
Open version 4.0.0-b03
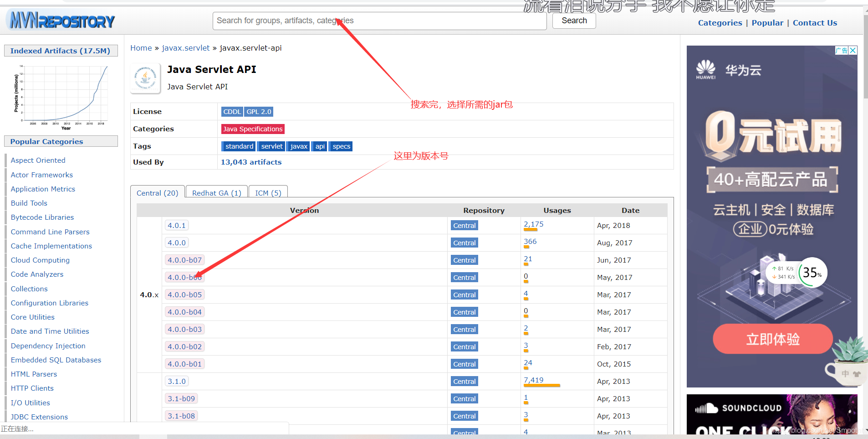coord(184,329)
